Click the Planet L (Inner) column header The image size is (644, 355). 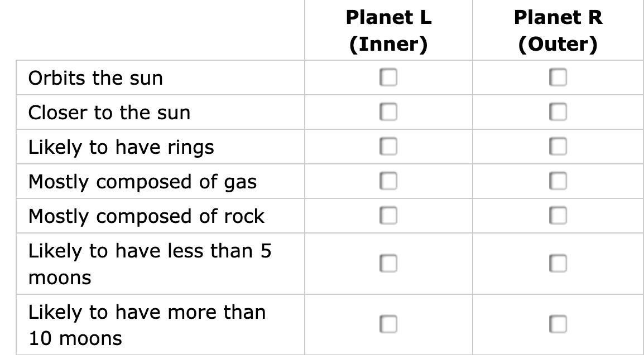[x=388, y=31]
